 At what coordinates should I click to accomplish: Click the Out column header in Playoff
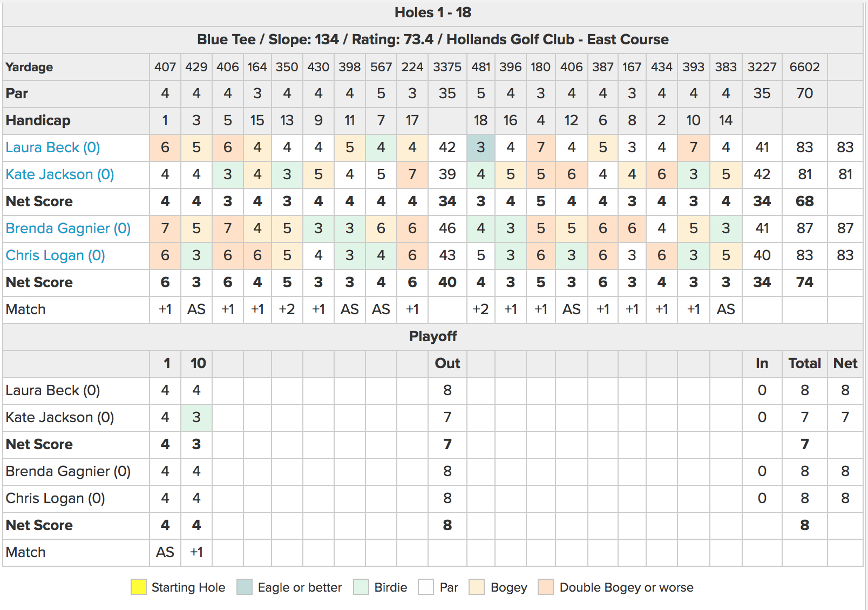(x=447, y=363)
